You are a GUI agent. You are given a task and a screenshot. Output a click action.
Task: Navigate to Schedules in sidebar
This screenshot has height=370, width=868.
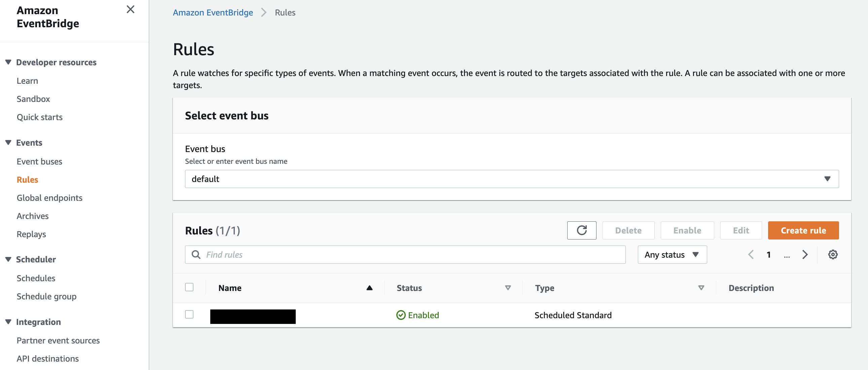(x=36, y=278)
